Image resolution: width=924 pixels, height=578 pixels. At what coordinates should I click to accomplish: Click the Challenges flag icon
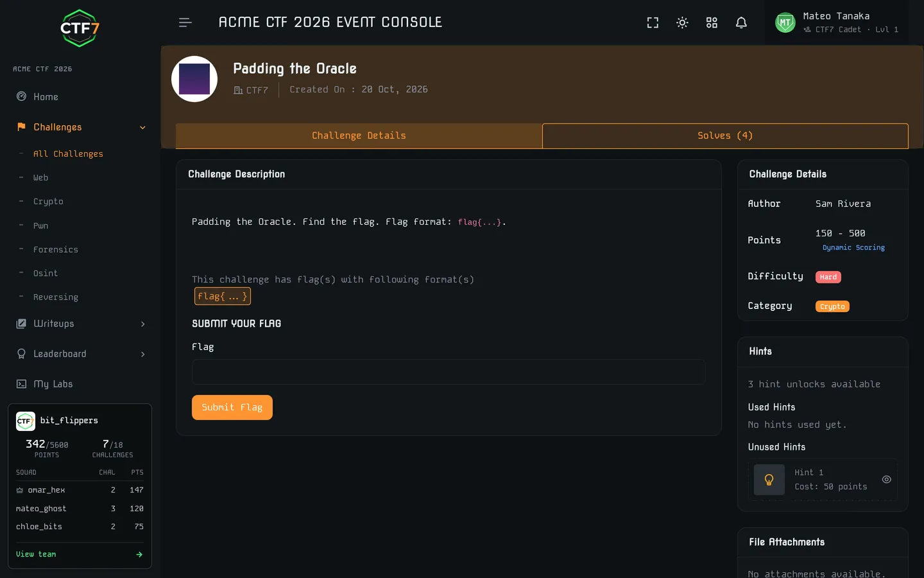click(x=21, y=127)
